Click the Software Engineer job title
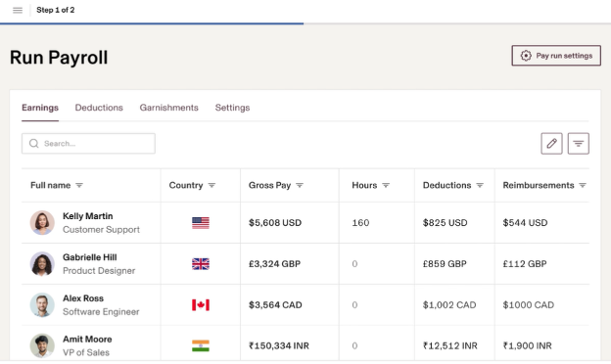This screenshot has width=611, height=364. [x=101, y=312]
